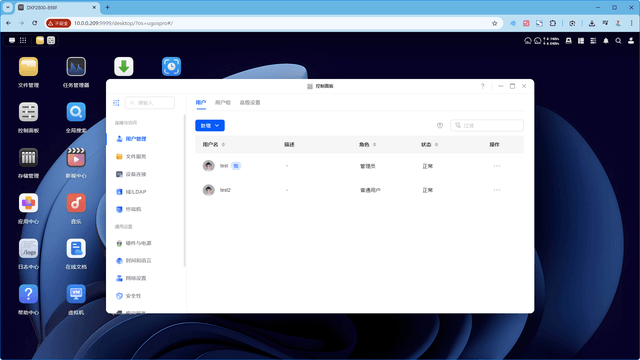640x360 pixels.
Task: Switch to control panel in NAS taskbar
Action: pyautogui.click(x=51, y=40)
